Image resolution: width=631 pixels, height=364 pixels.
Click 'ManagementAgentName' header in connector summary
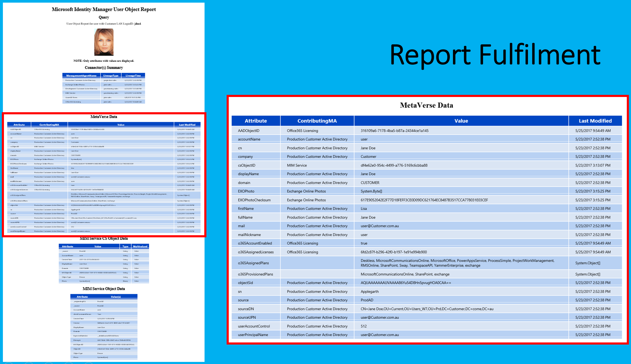tap(81, 75)
